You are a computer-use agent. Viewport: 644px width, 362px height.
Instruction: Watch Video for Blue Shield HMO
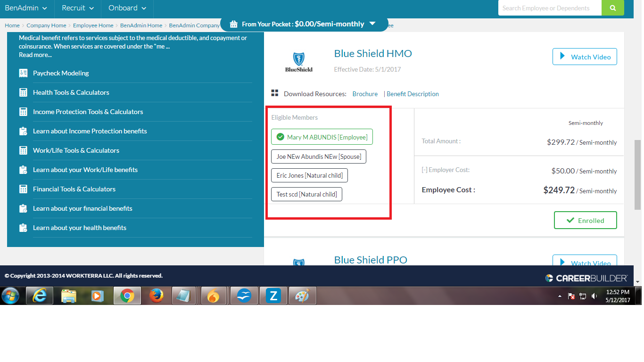[x=585, y=57]
